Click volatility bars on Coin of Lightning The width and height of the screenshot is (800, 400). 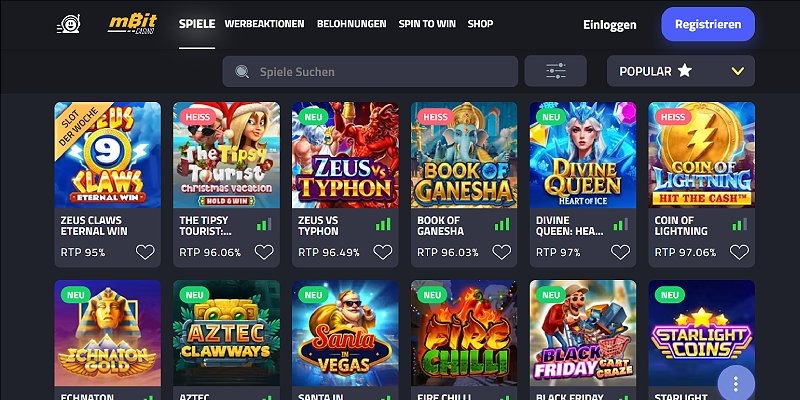coord(739,225)
